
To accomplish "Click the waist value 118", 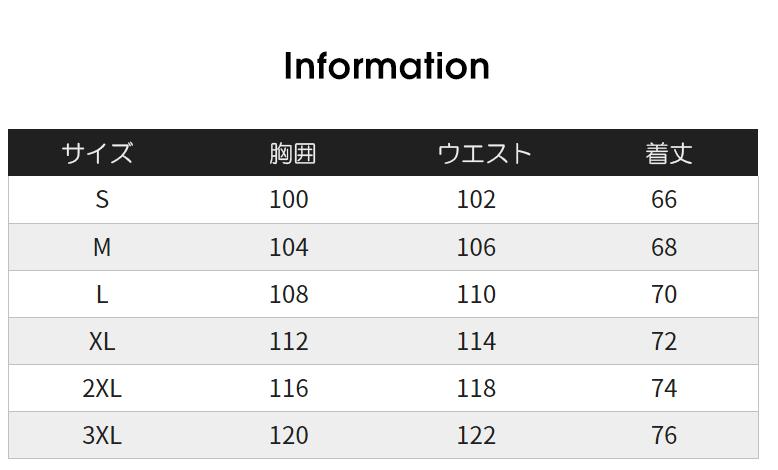I will coord(476,388).
